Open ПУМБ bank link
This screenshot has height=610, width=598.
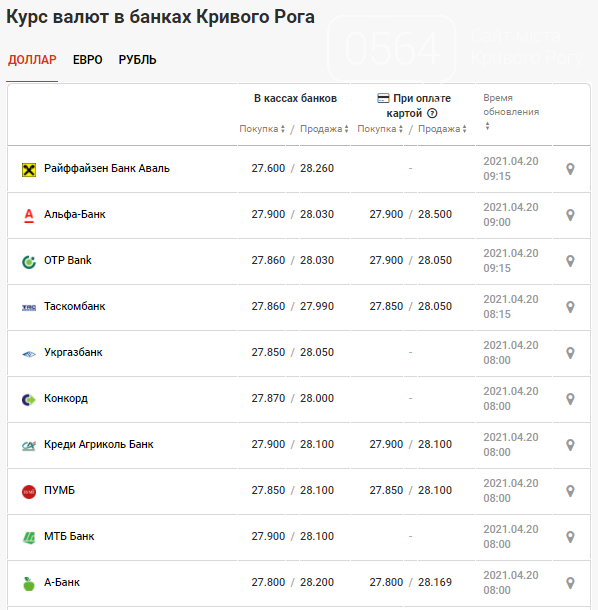pyautogui.click(x=59, y=490)
